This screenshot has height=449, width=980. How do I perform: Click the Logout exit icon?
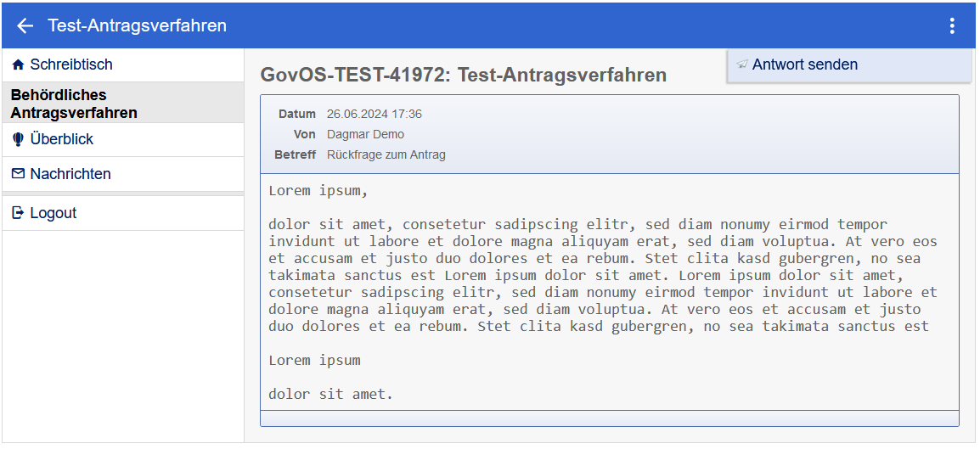click(19, 213)
